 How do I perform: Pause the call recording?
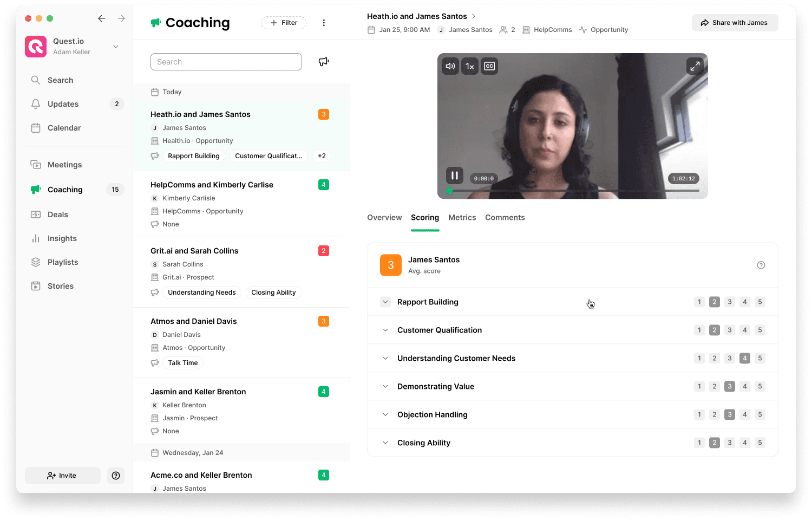(455, 175)
